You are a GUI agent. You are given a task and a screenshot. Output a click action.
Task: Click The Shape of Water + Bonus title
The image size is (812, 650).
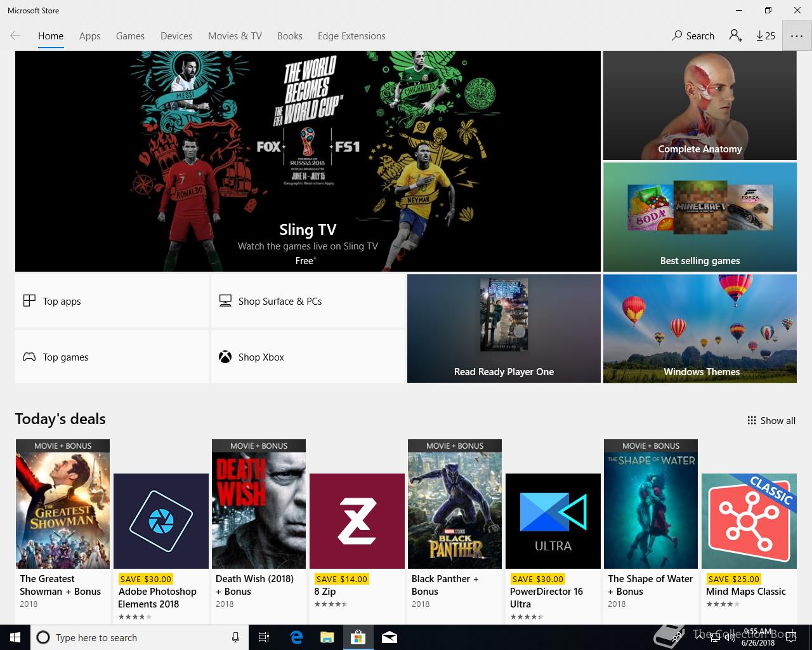(650, 585)
